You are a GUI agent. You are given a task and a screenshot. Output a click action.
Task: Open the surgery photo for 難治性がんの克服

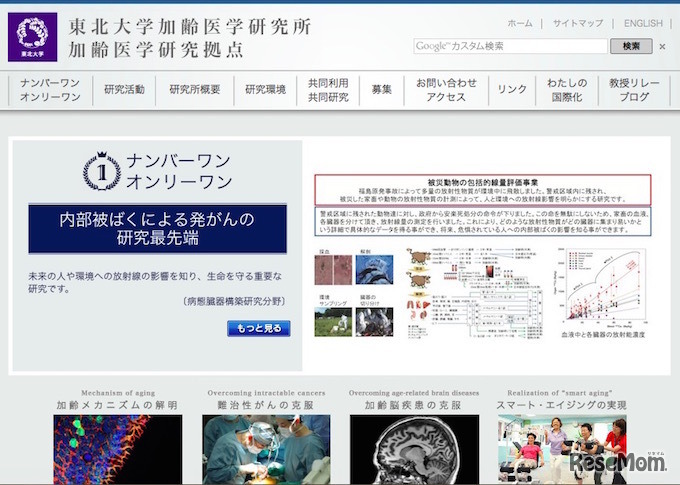(x=266, y=449)
